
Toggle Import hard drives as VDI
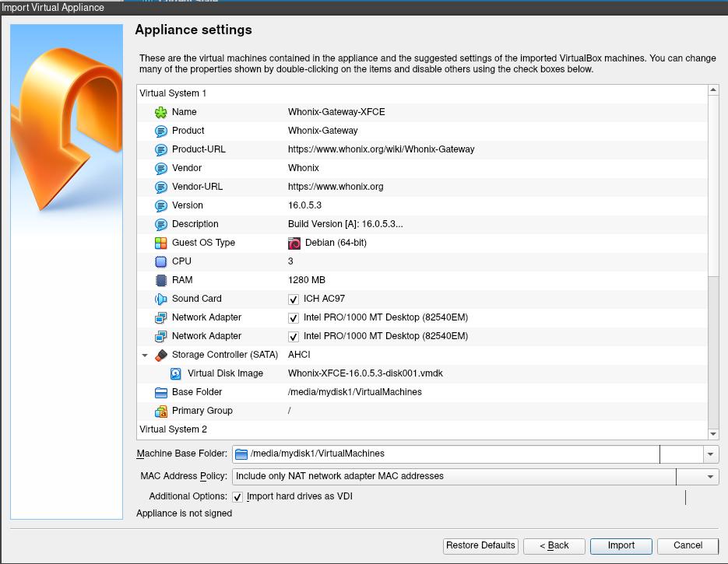(237, 497)
